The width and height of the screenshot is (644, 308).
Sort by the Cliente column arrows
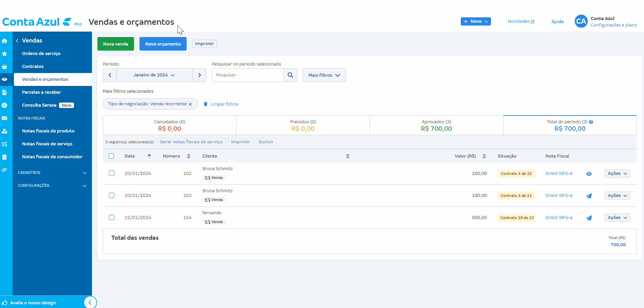pyautogui.click(x=348, y=156)
